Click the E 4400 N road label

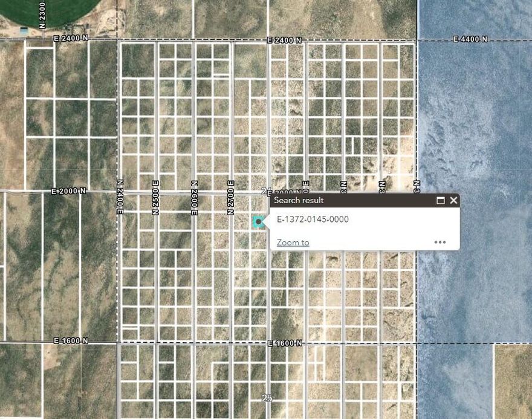(x=469, y=39)
